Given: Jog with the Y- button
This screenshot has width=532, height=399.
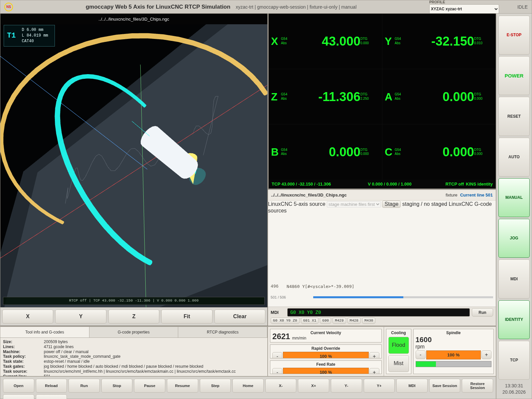Looking at the screenshot, I should point(346,386).
